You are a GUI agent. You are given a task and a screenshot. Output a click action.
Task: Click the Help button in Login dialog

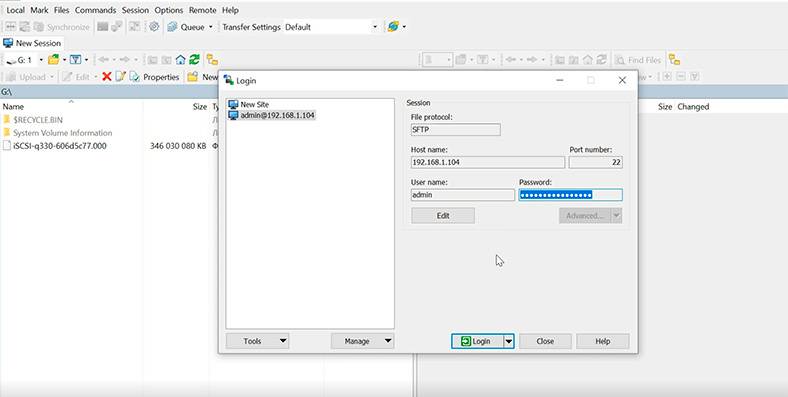click(x=603, y=341)
